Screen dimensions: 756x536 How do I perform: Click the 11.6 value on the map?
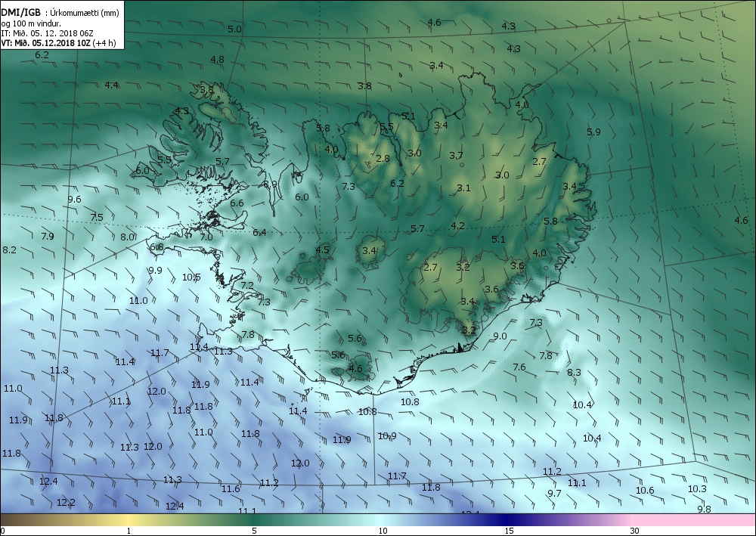(x=231, y=489)
